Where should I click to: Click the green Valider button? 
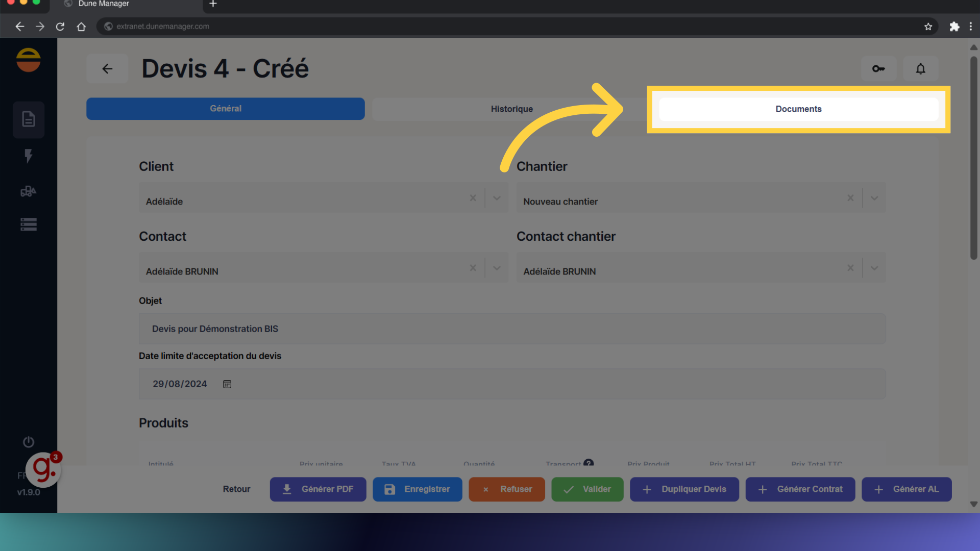click(x=587, y=489)
